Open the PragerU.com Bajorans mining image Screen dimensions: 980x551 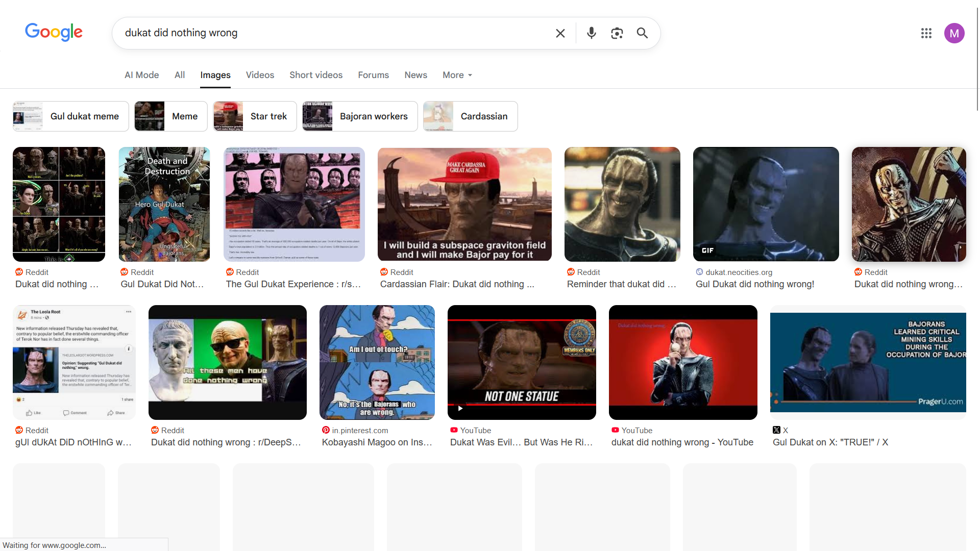tap(868, 362)
